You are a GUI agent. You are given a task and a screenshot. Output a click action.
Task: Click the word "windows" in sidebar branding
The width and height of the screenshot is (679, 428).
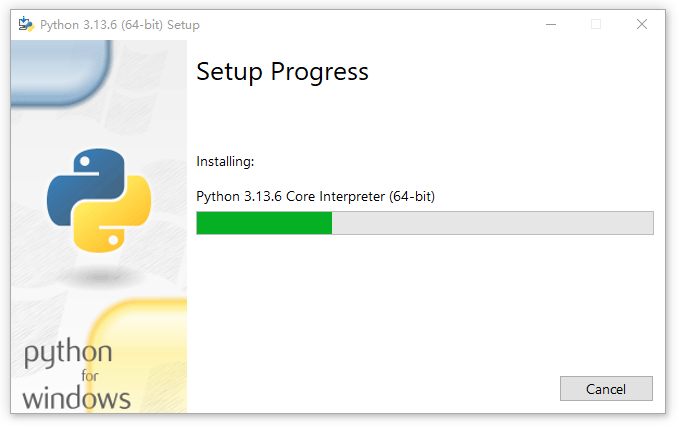(x=76, y=398)
